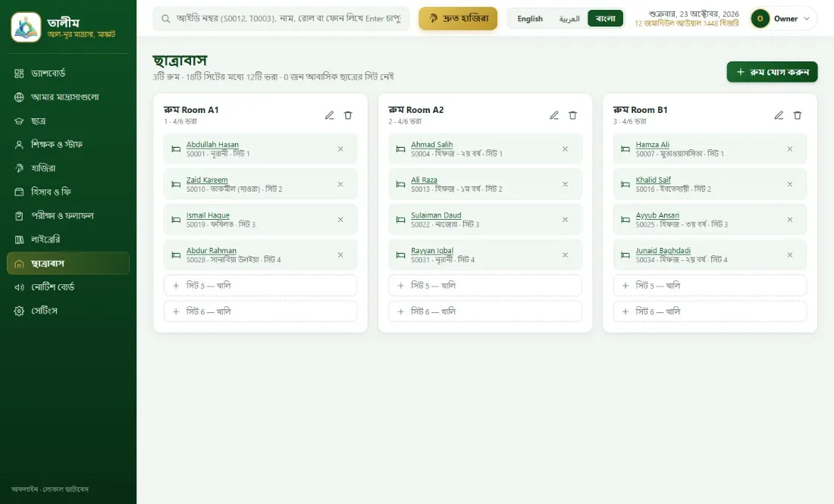This screenshot has height=504, width=834.
Task: Unassign Rayyan Iqbal from seat 4
Action: coord(566,255)
